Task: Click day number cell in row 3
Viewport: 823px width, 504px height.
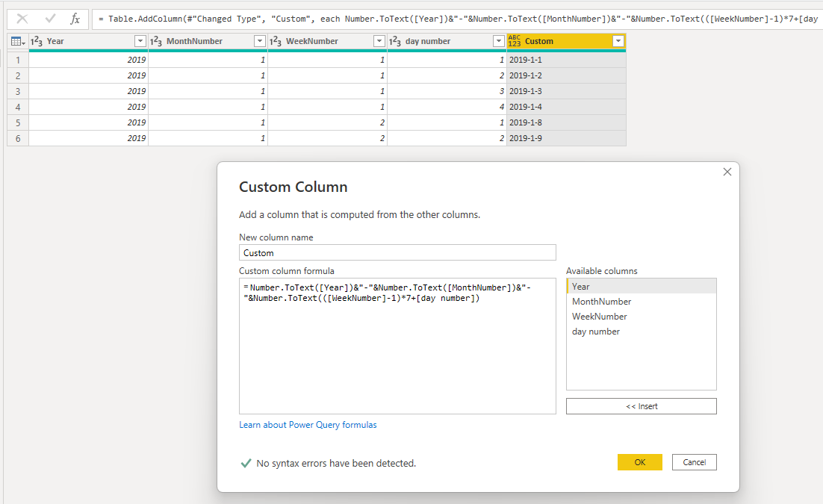Action: tap(447, 91)
